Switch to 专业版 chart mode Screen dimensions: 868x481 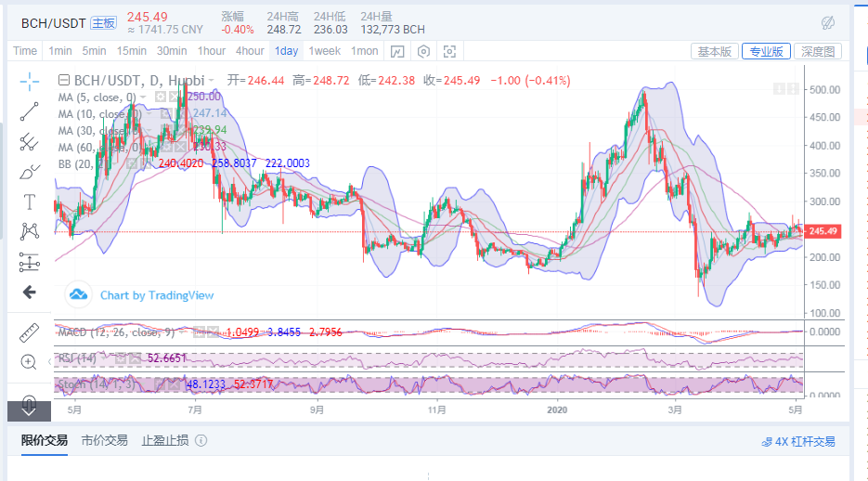point(766,51)
